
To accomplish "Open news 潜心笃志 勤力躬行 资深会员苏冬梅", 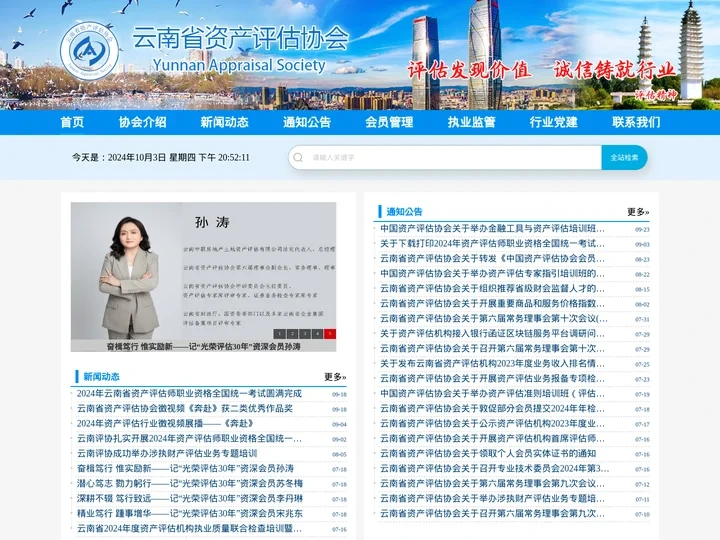I will (190, 484).
